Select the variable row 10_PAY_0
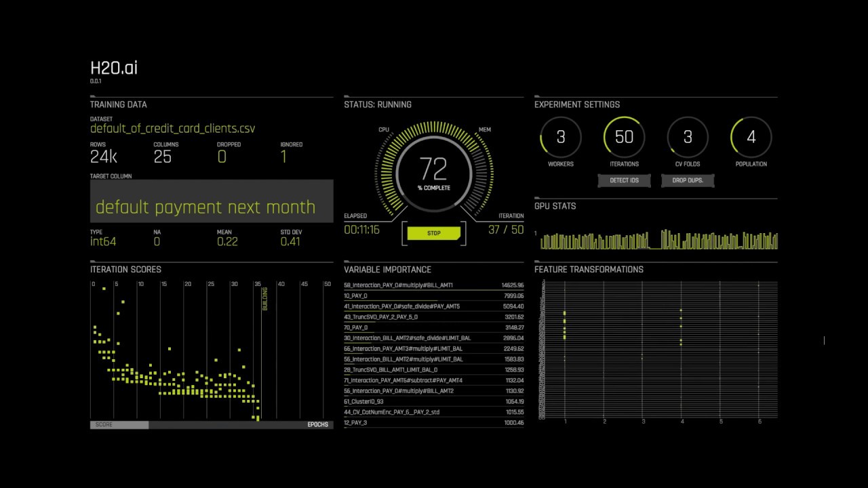 click(434, 296)
